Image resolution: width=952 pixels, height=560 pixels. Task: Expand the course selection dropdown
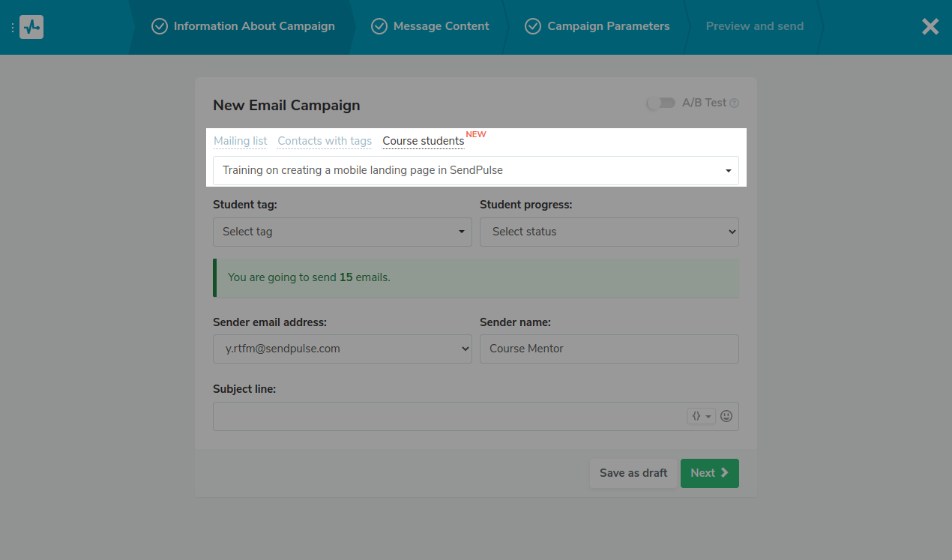point(475,170)
